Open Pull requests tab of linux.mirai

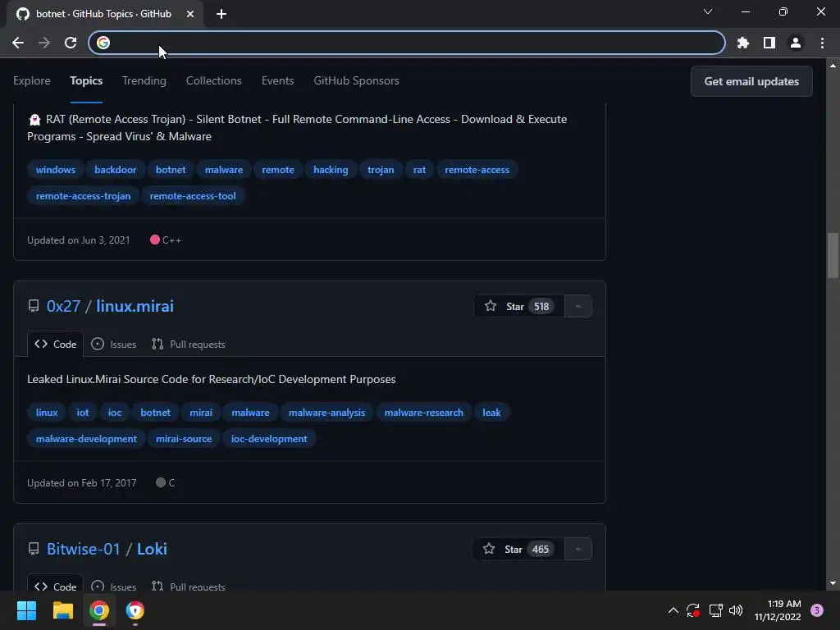click(x=189, y=344)
